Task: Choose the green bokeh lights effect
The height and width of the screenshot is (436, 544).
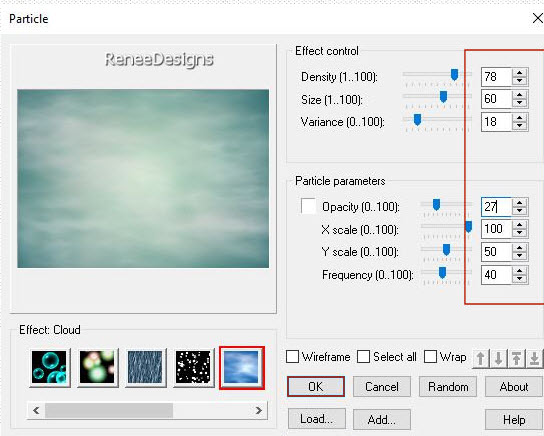Action: coord(97,367)
